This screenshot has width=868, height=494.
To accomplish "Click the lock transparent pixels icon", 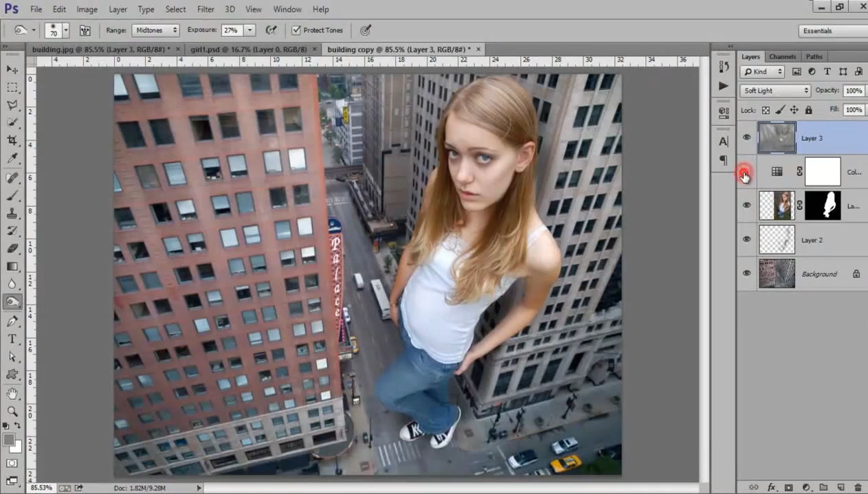I will point(766,110).
